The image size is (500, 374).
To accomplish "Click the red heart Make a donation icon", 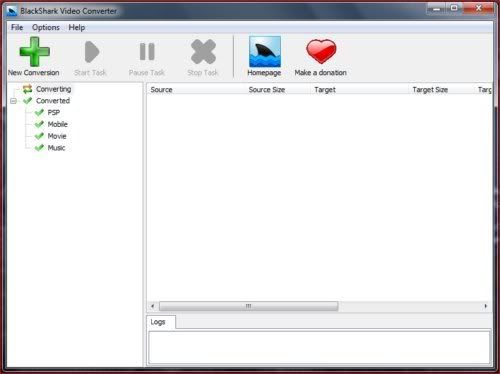I will coord(321,51).
